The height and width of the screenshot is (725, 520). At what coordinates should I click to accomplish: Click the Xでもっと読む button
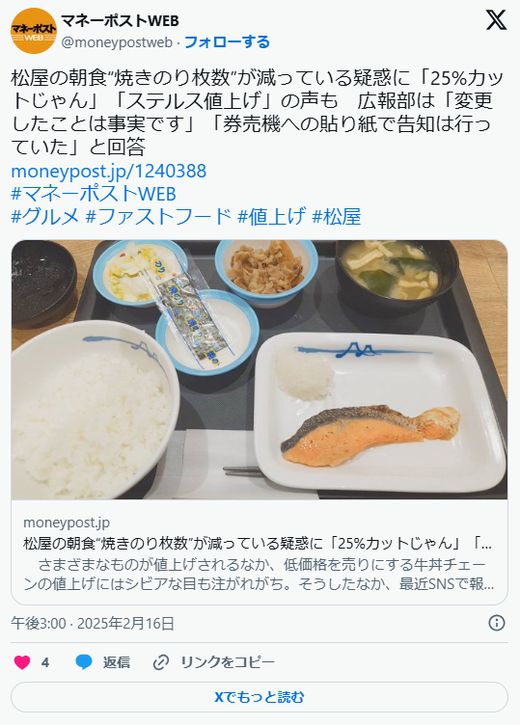[259, 697]
